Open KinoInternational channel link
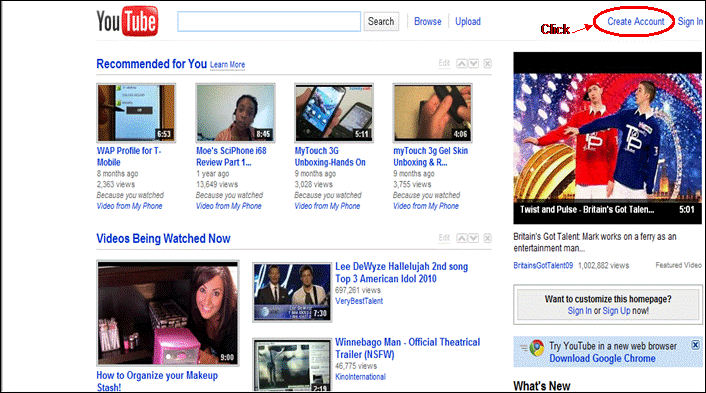Screen dimensions: 706x393 [x=360, y=376]
